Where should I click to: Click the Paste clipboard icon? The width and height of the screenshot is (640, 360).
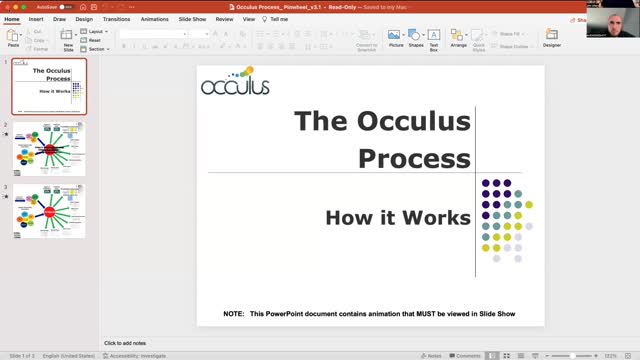coord(12,36)
